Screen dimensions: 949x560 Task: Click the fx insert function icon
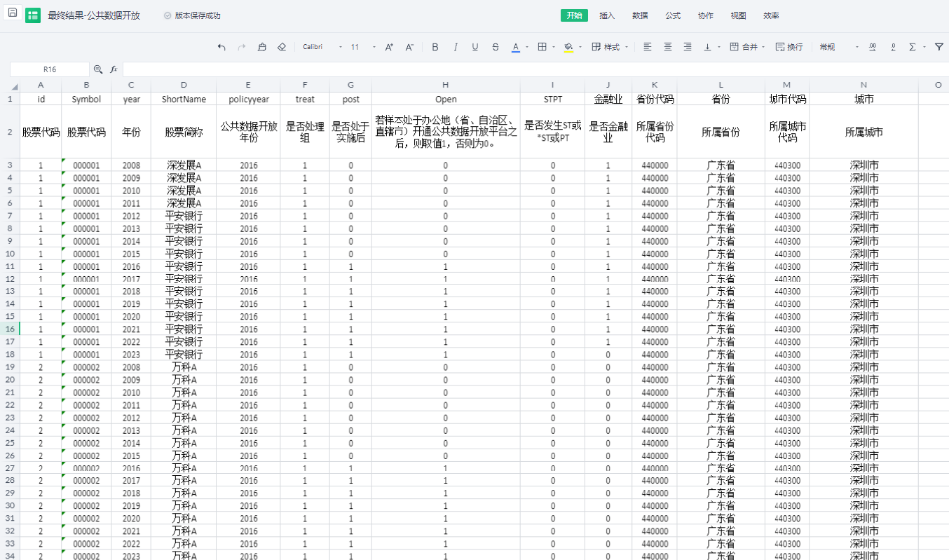[x=114, y=69]
